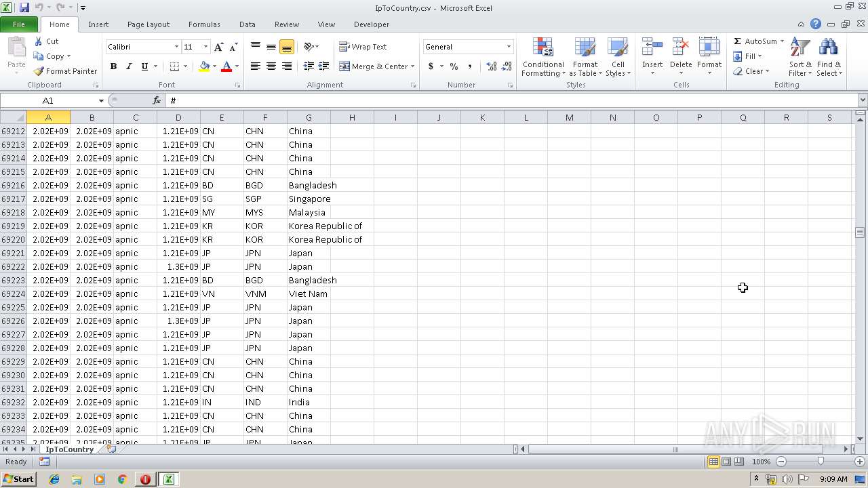Click the Windows Start button
The image size is (868, 488).
(x=18, y=479)
